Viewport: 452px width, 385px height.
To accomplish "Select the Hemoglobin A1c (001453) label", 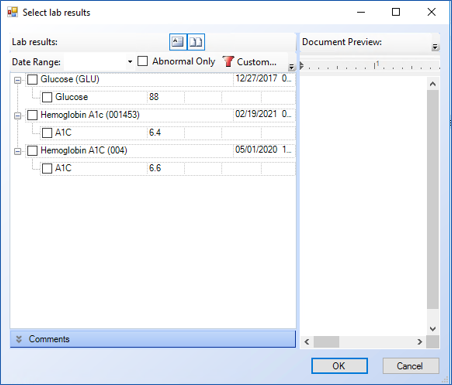I will coord(90,115).
